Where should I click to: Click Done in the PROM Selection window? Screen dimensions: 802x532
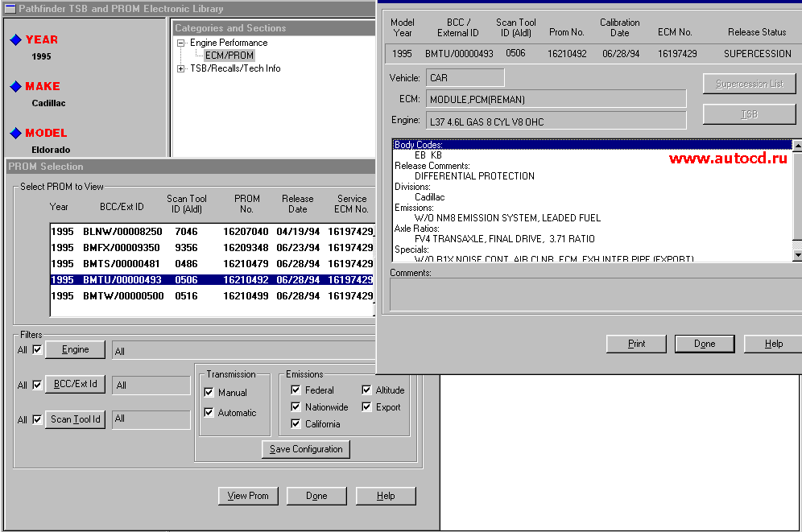coord(316,496)
